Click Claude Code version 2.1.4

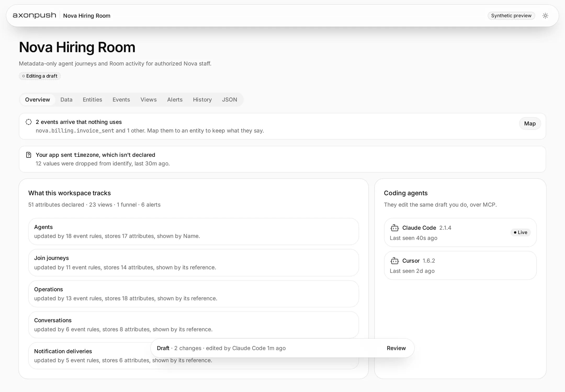[445, 228]
